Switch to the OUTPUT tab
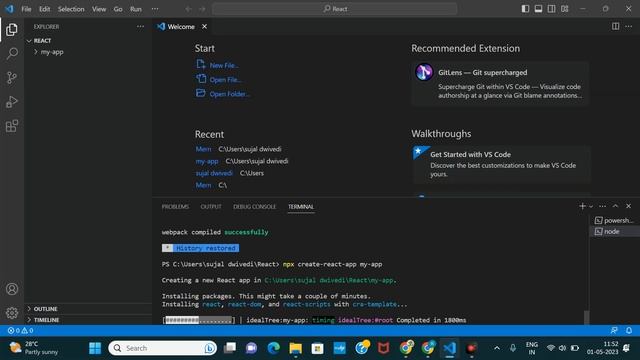The width and height of the screenshot is (640, 360). click(211, 207)
